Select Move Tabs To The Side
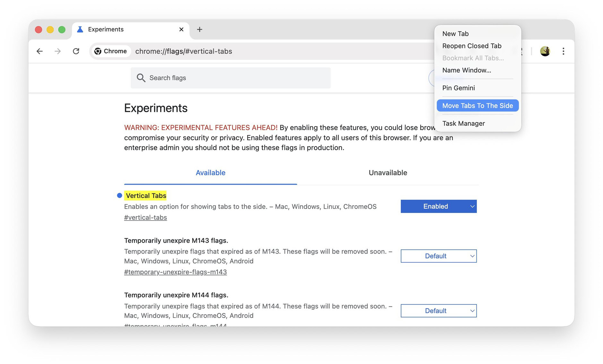The height and width of the screenshot is (364, 603). click(477, 105)
